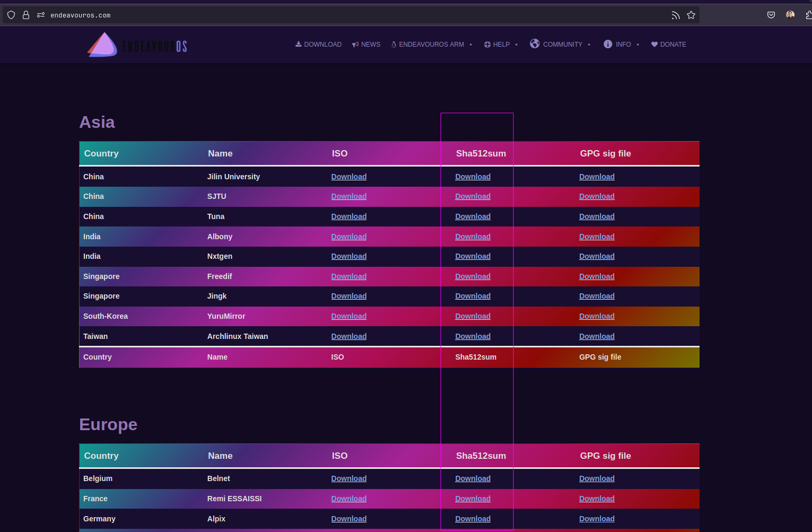Expand the ENDEAVOUROS ARM dropdown menu
812x532 pixels.
(432, 45)
